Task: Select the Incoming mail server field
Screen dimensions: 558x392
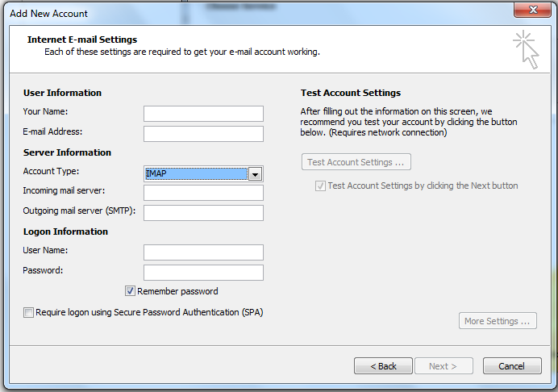Action: click(203, 193)
